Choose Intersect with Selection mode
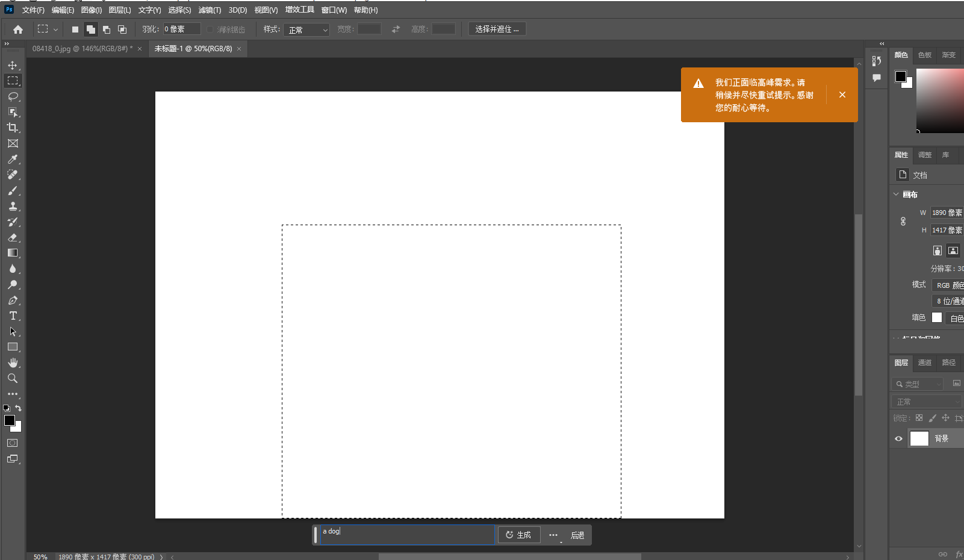Viewport: 964px width, 560px height. (x=122, y=29)
